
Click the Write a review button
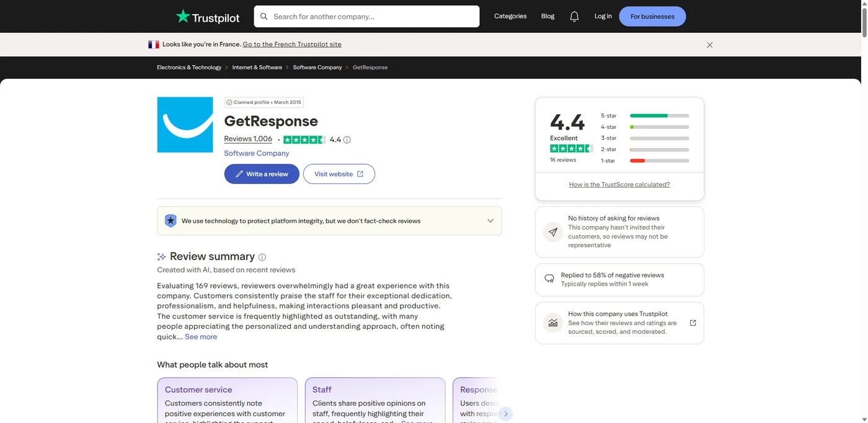pos(262,174)
